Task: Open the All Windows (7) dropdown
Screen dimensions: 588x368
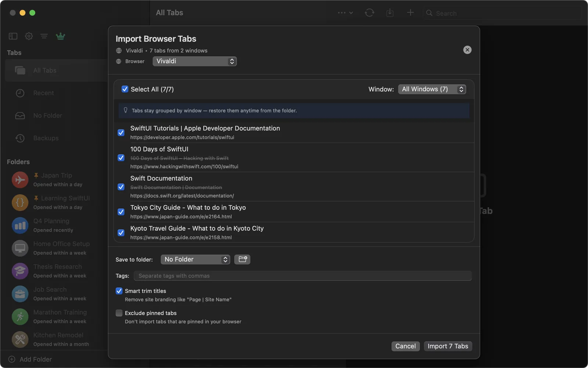Action: tap(432, 89)
